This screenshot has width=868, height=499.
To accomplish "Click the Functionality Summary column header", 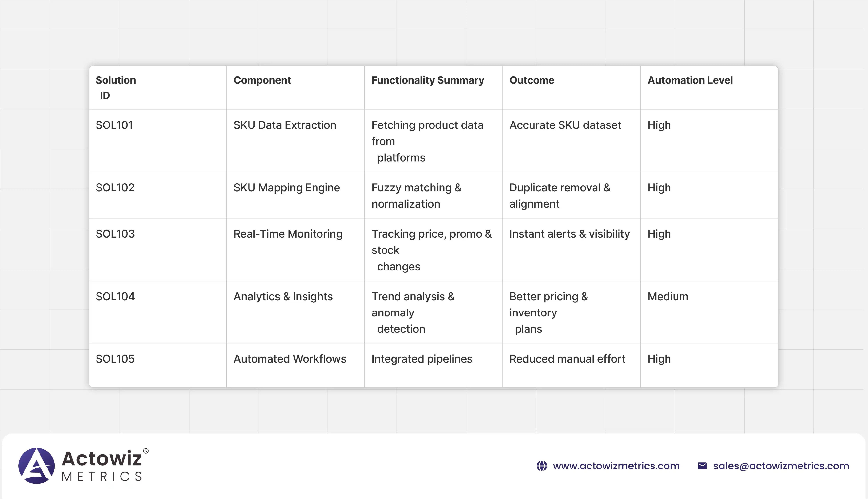I will [x=427, y=80].
